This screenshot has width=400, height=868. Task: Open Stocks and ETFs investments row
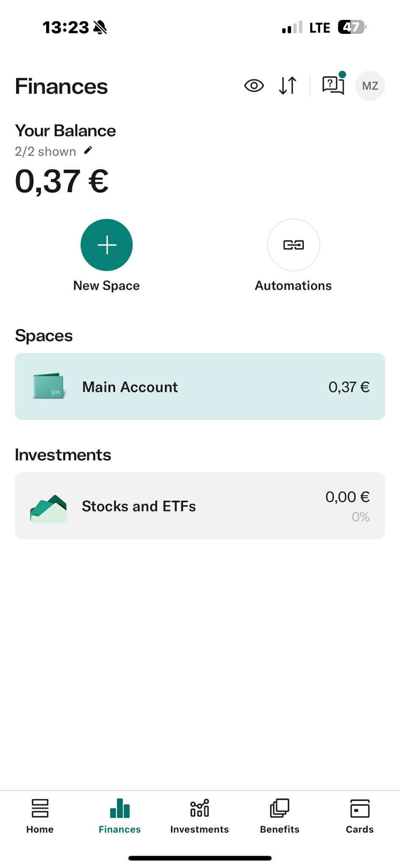[200, 506]
